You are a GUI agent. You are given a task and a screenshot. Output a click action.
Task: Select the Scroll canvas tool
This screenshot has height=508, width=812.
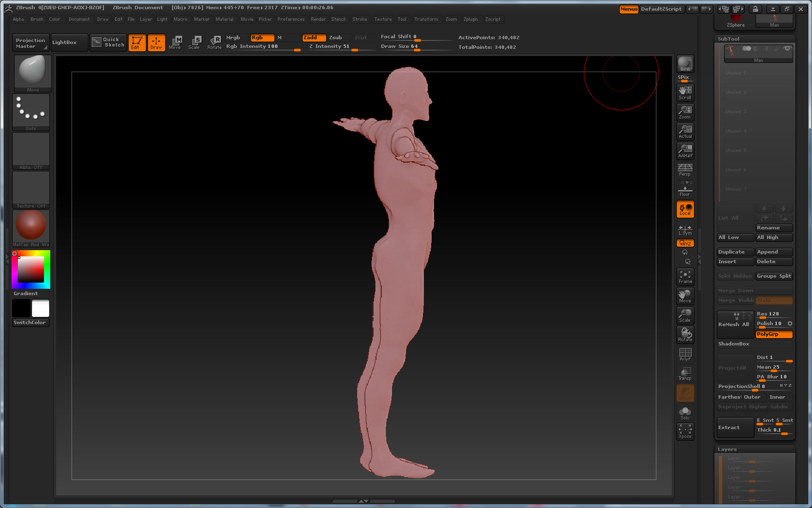click(685, 93)
